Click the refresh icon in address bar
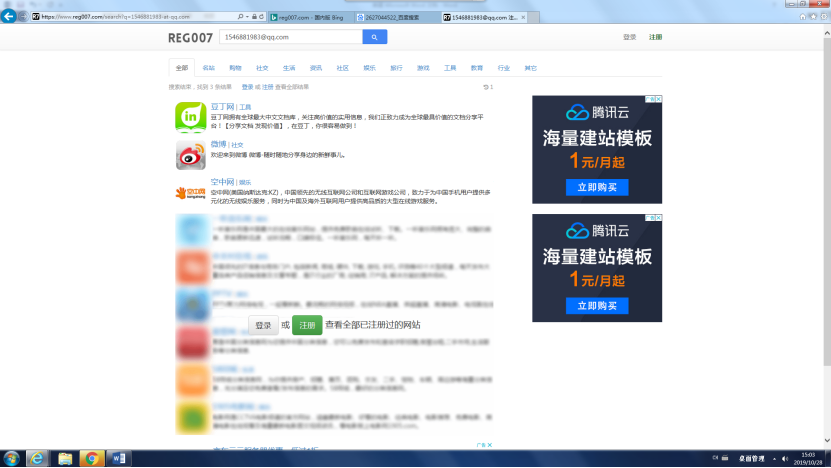The width and height of the screenshot is (831, 468). point(261,17)
